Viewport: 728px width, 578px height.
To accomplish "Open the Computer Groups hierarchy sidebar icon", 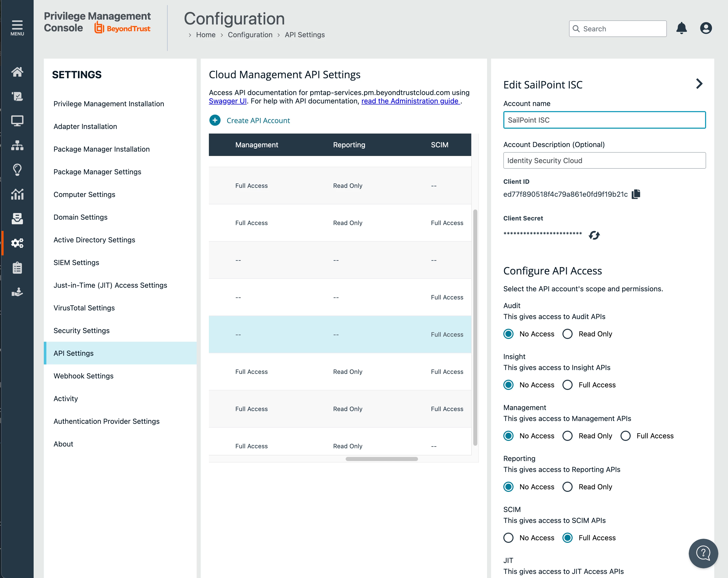I will 17,145.
